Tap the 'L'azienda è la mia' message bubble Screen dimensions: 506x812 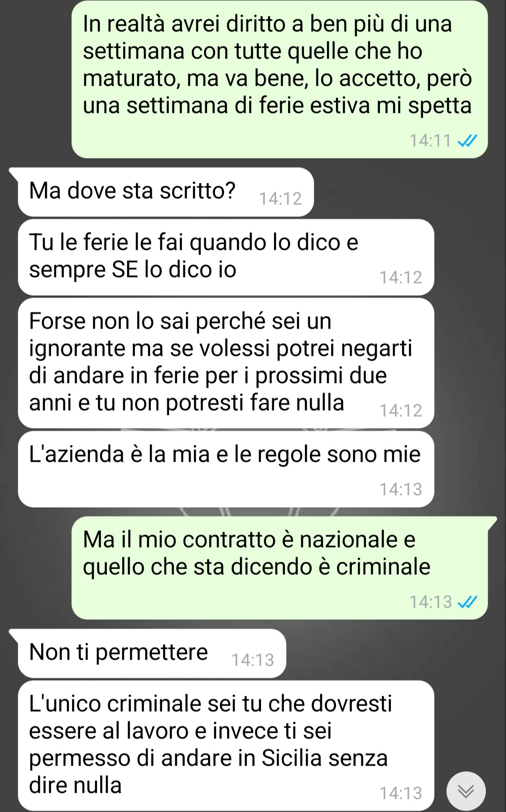click(x=226, y=469)
